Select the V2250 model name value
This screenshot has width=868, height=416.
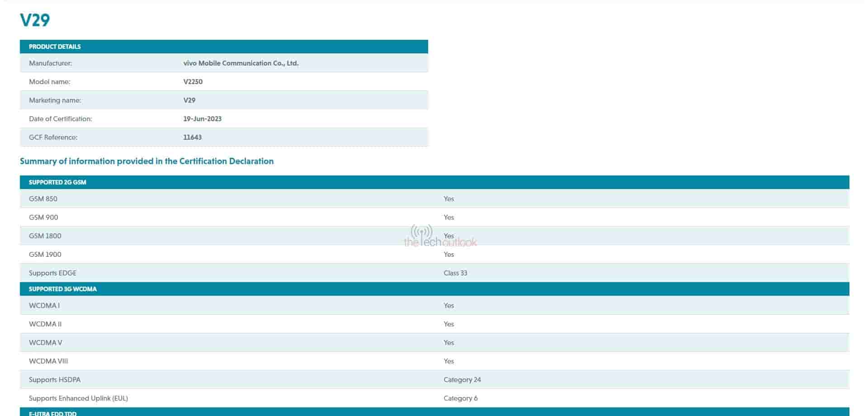click(x=193, y=82)
